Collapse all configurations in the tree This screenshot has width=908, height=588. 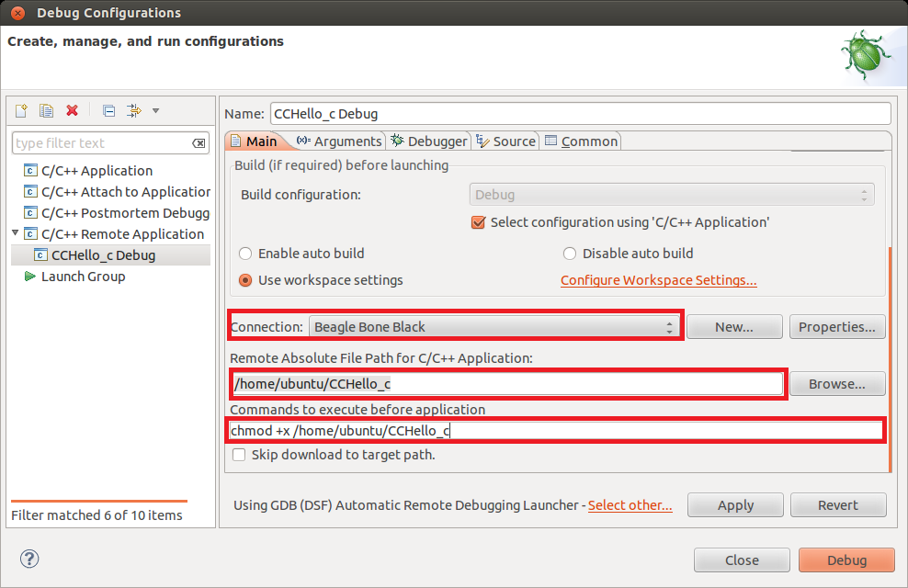tap(108, 111)
